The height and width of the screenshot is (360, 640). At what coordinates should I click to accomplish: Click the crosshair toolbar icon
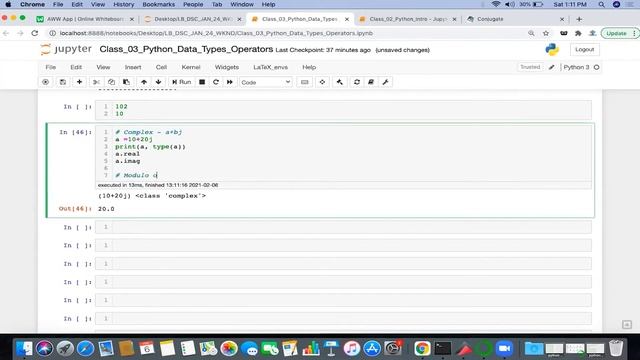322,82
